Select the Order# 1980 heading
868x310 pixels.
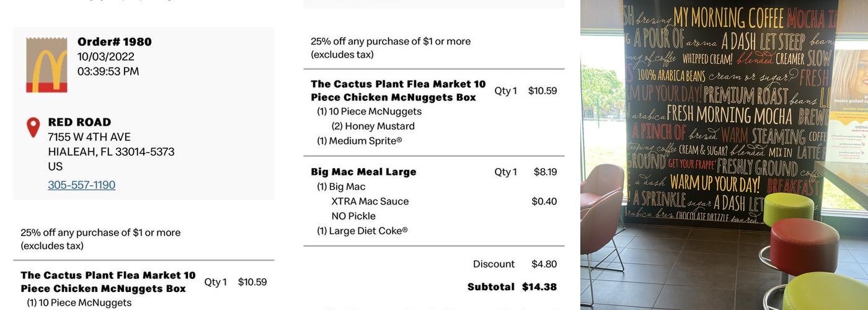point(114,42)
